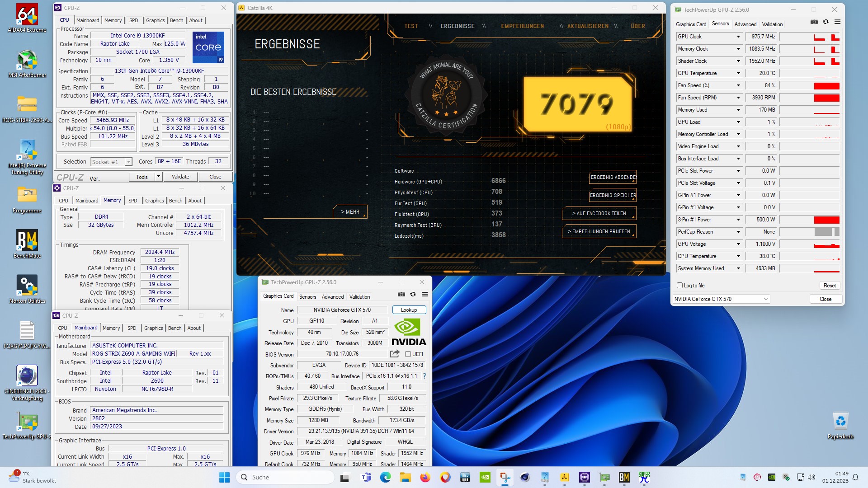Image resolution: width=868 pixels, height=488 pixels.
Task: Open hamburger menu in GPU-Z Graphics Card window
Action: click(x=425, y=294)
